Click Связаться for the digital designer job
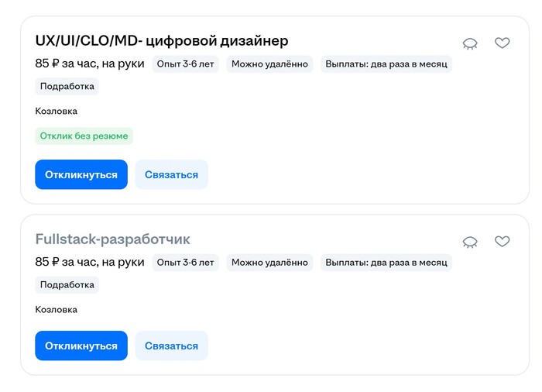This screenshot has width=542, height=392. [x=171, y=174]
